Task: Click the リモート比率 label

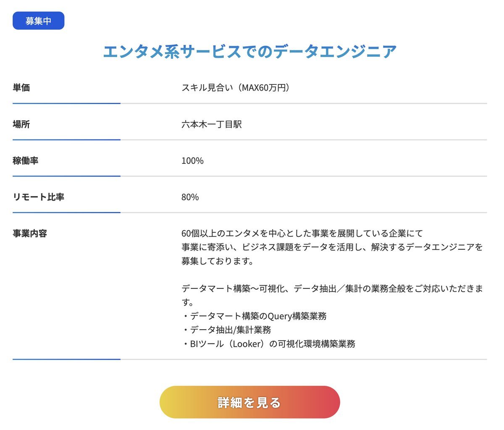Action: coord(39,197)
